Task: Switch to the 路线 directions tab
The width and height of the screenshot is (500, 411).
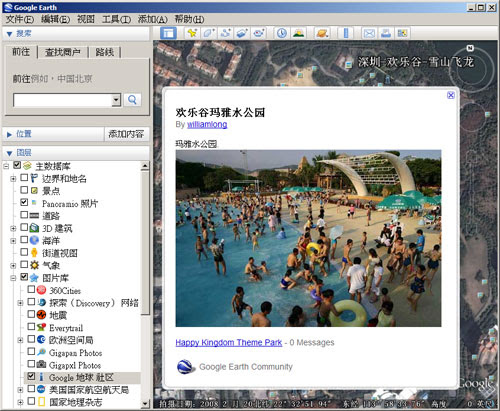Action: click(x=105, y=52)
